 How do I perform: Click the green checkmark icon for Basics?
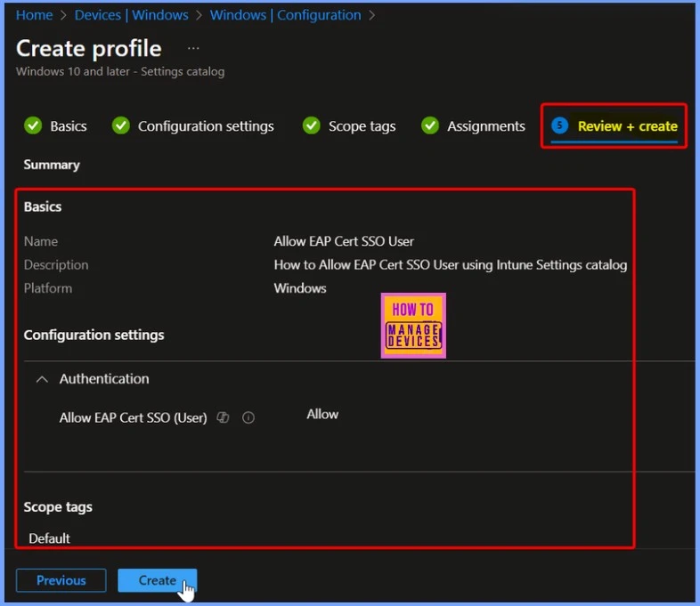[33, 125]
